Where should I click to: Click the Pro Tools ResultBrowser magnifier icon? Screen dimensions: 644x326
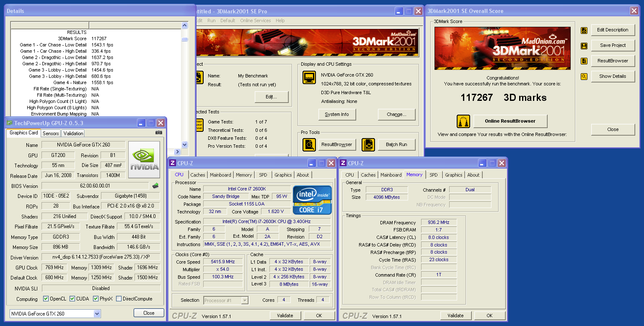click(309, 145)
